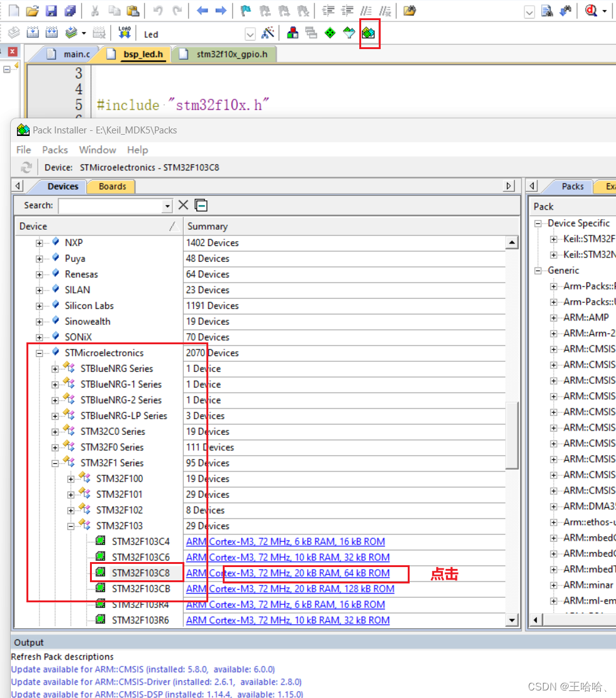Click the Translate file icon
The height and width of the screenshot is (698, 616).
click(x=14, y=32)
